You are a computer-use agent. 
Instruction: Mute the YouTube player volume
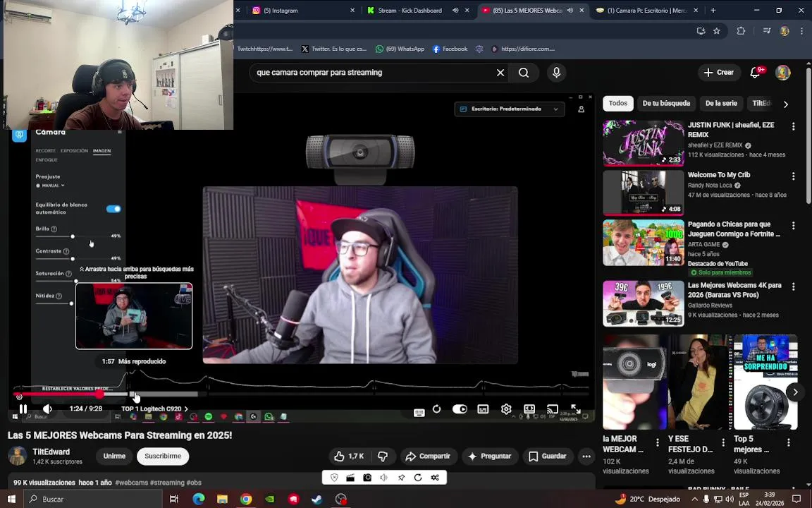click(x=47, y=409)
